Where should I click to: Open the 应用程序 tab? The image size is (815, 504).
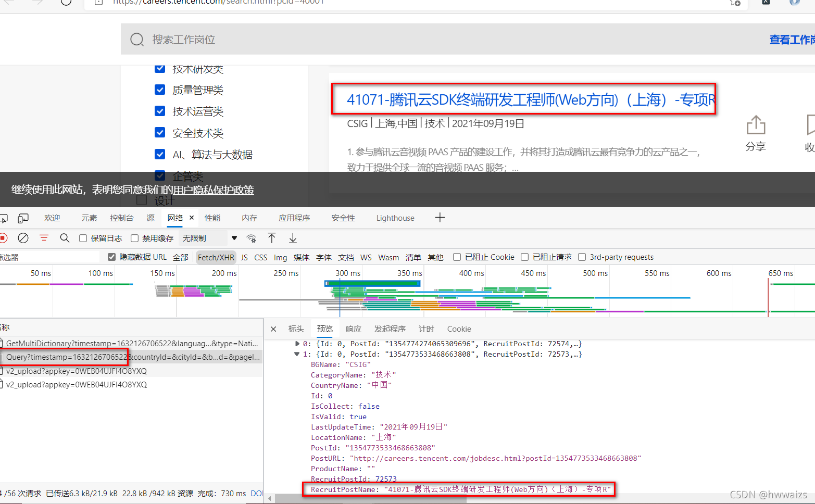point(294,218)
